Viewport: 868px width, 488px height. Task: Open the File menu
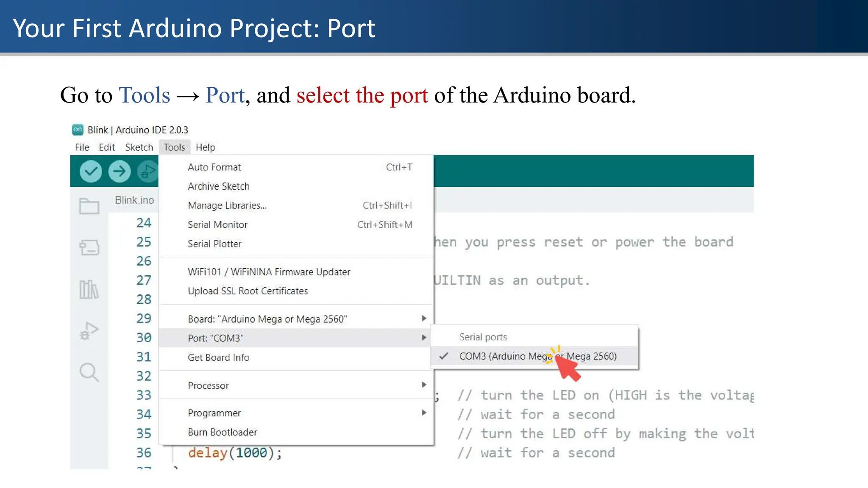point(82,147)
